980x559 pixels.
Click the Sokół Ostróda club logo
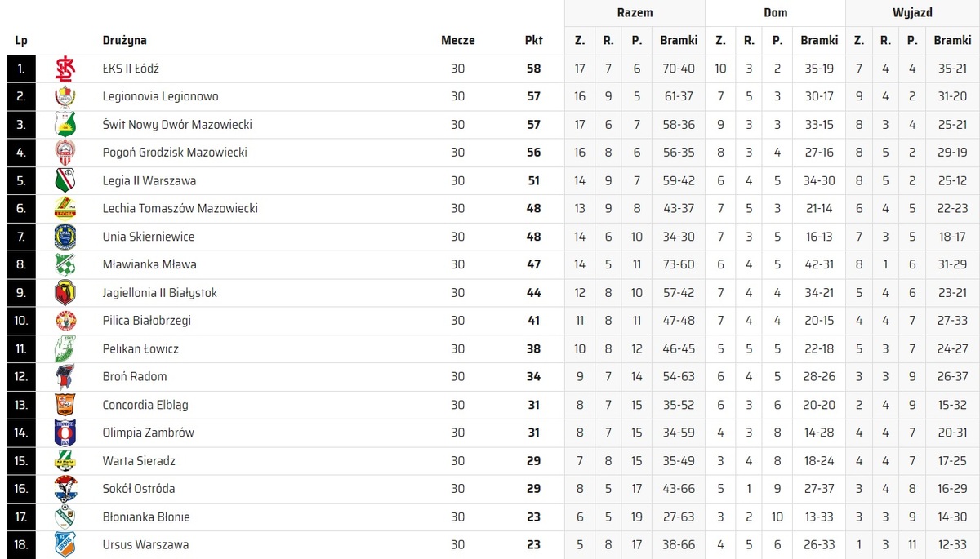tap(65, 488)
